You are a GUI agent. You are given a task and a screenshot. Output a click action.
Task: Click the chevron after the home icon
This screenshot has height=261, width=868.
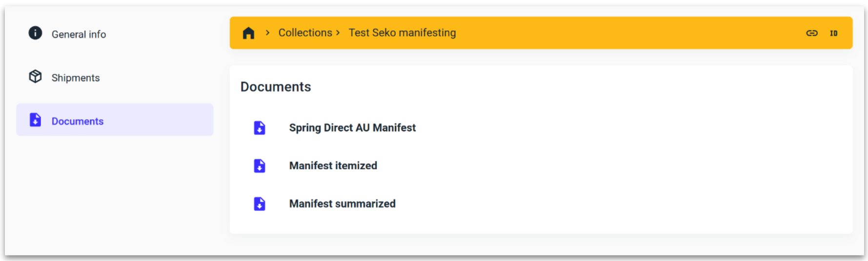click(267, 33)
